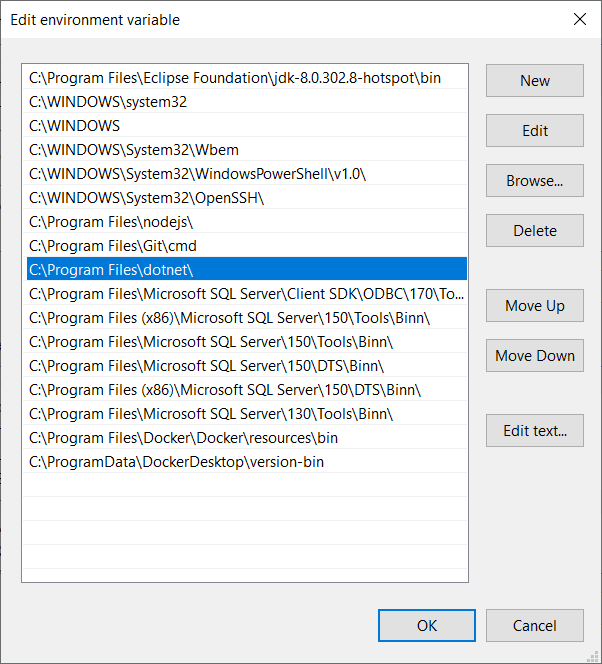
Task: Click the Edit button
Action: click(535, 130)
